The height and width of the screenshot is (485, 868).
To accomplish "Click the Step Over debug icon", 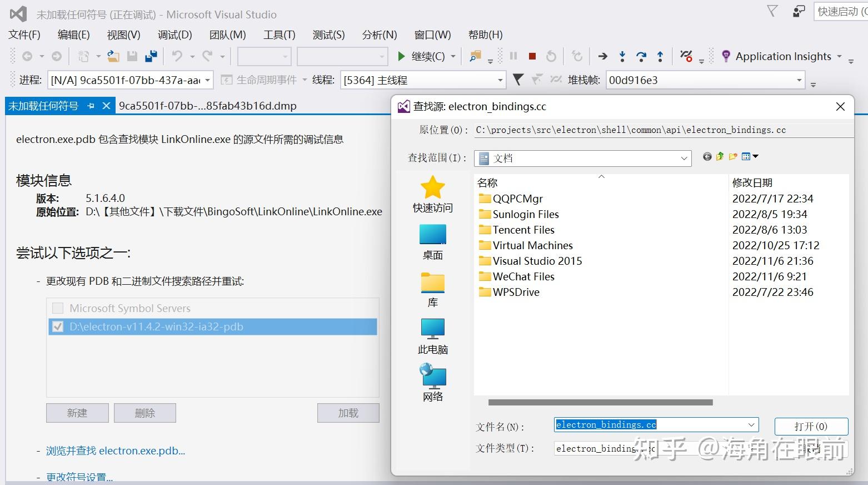I will pyautogui.click(x=641, y=56).
